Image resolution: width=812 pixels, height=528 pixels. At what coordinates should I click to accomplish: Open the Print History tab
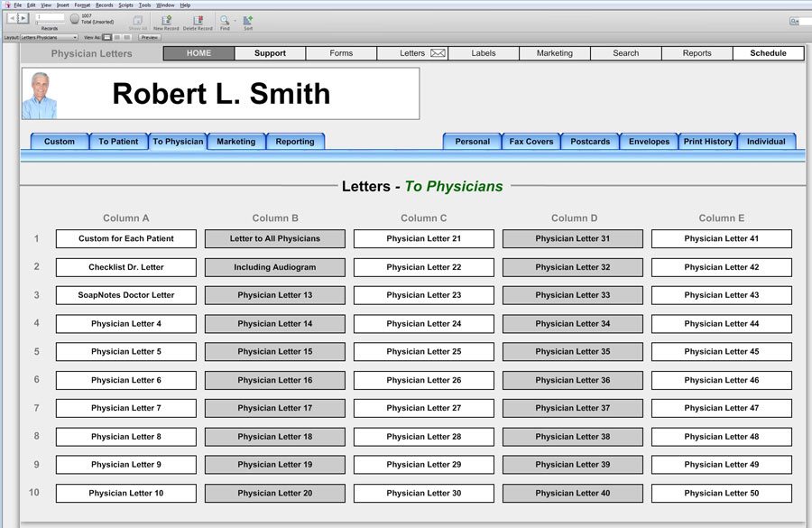pyautogui.click(x=708, y=142)
